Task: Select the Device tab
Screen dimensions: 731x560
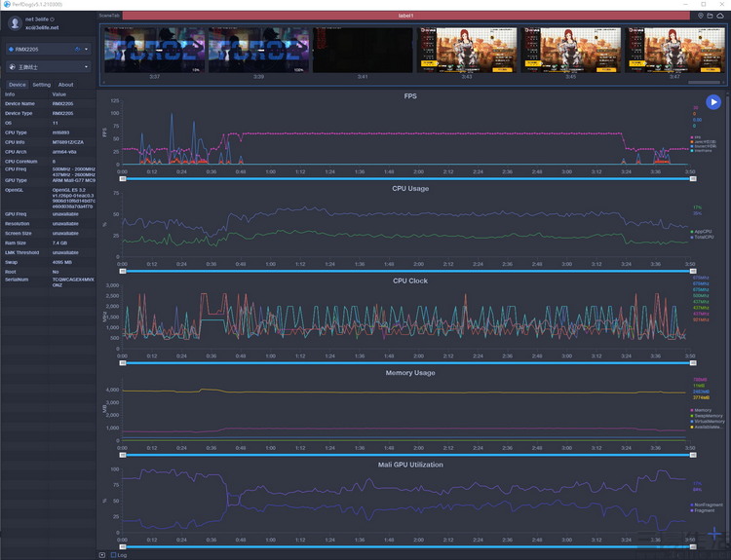Action: point(18,85)
